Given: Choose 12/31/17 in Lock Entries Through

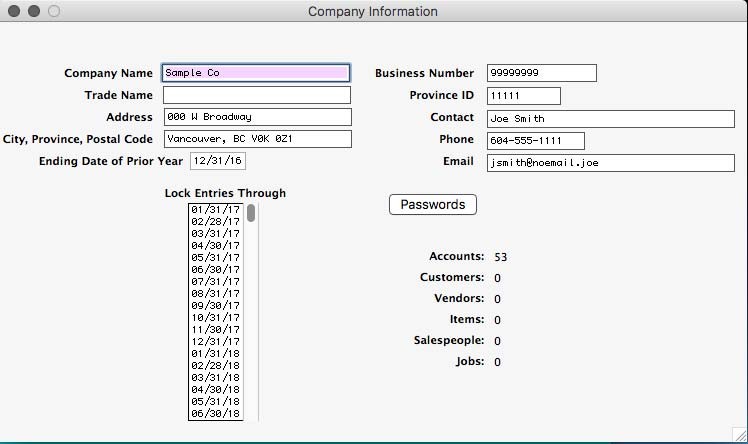Looking at the screenshot, I should point(215,342).
